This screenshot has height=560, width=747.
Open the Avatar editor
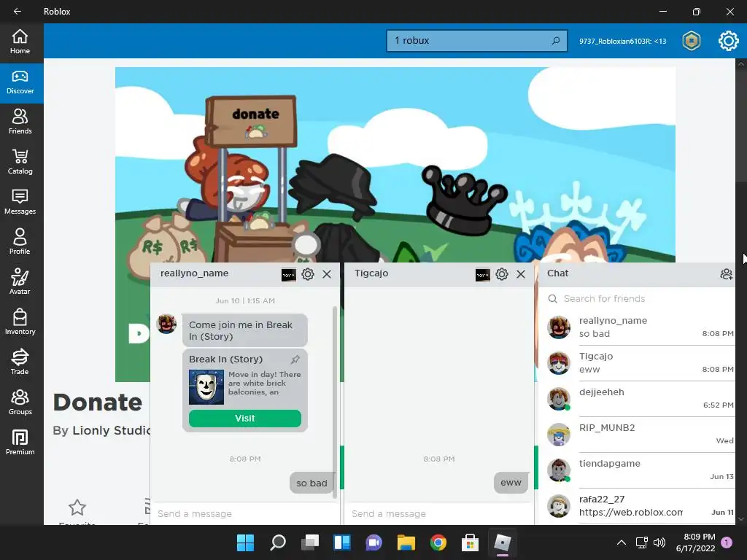(x=20, y=282)
